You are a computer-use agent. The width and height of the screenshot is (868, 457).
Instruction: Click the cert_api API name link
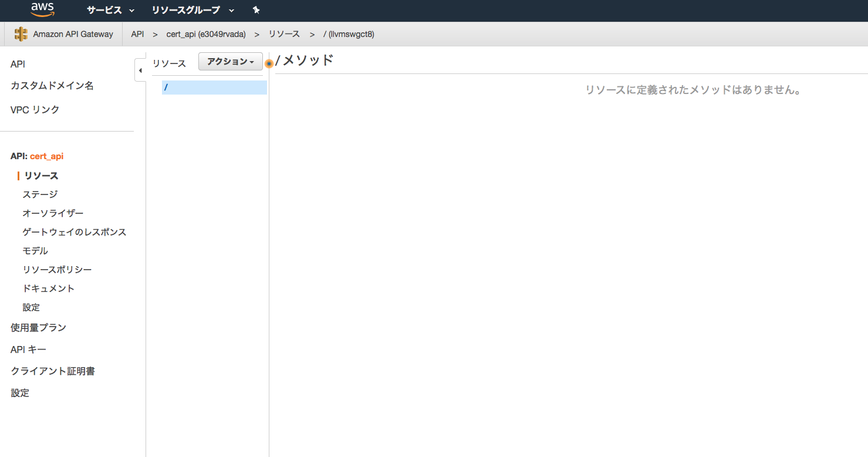[x=46, y=156]
